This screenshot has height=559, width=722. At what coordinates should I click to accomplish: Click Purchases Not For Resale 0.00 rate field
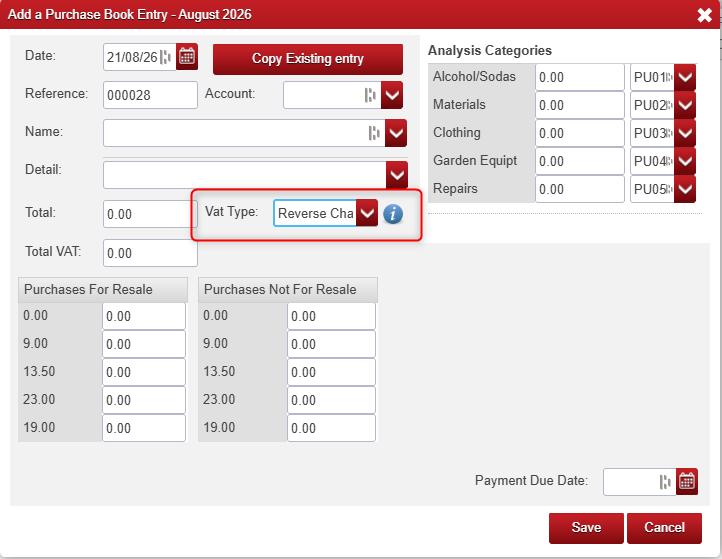[331, 316]
